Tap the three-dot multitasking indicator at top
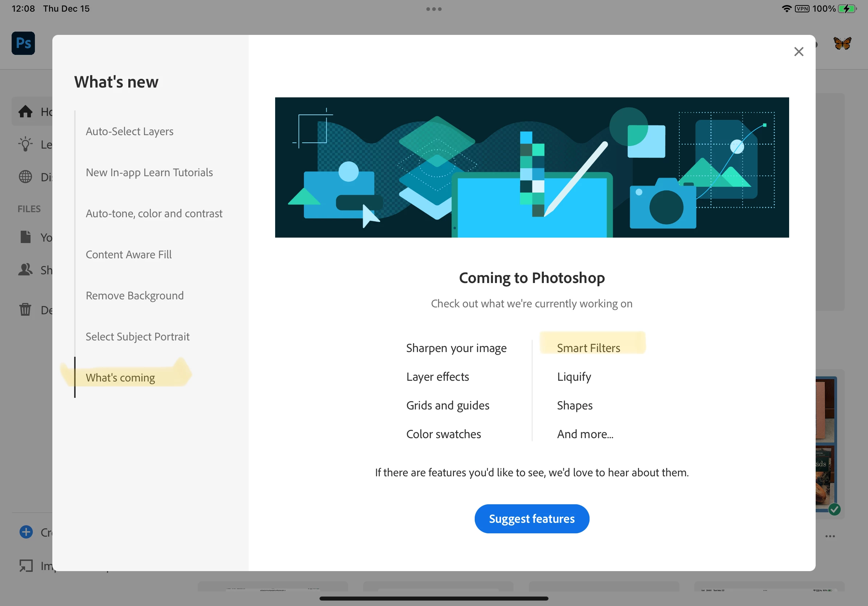Screen dimensions: 868x606 point(434,9)
